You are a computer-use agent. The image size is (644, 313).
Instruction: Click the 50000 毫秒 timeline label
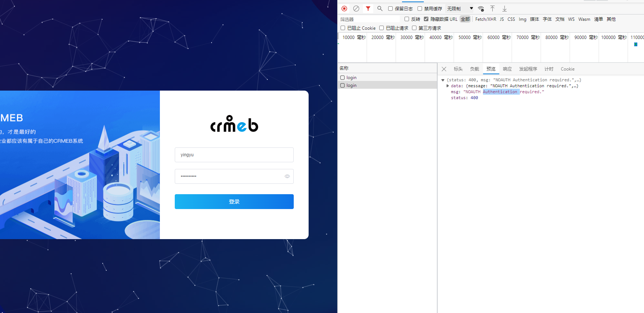470,38
